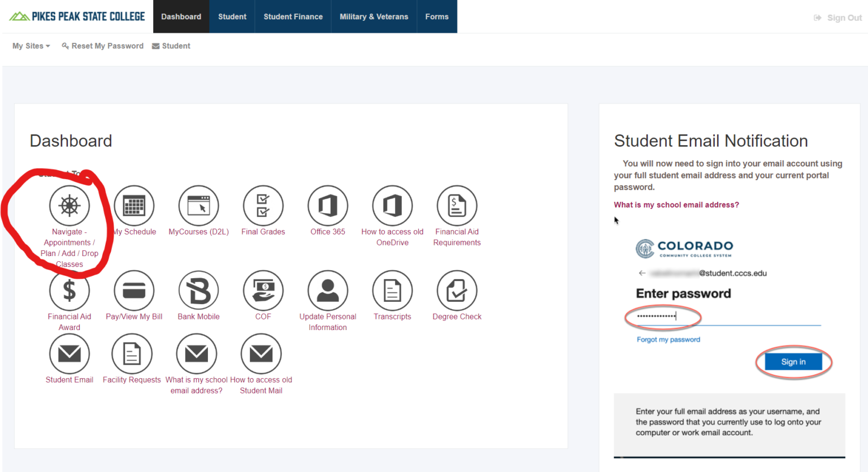Viewport: 868px width, 472px height.
Task: Click the Student Email envelope icon
Action: tap(70, 354)
